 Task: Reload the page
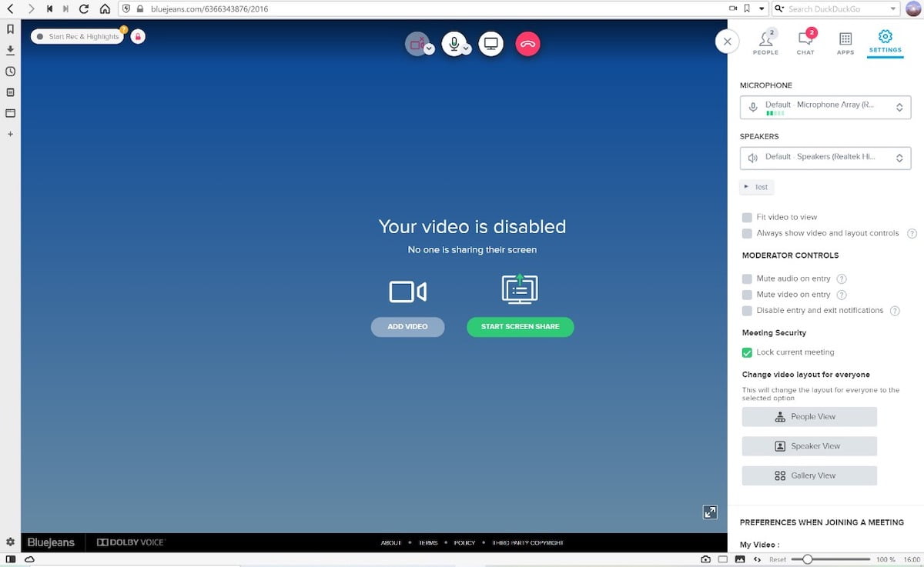coord(84,9)
